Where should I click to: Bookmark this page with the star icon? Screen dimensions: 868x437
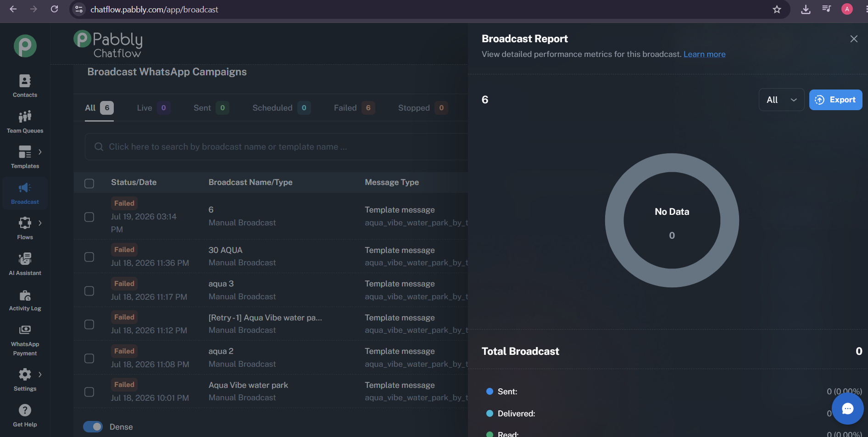(x=777, y=9)
